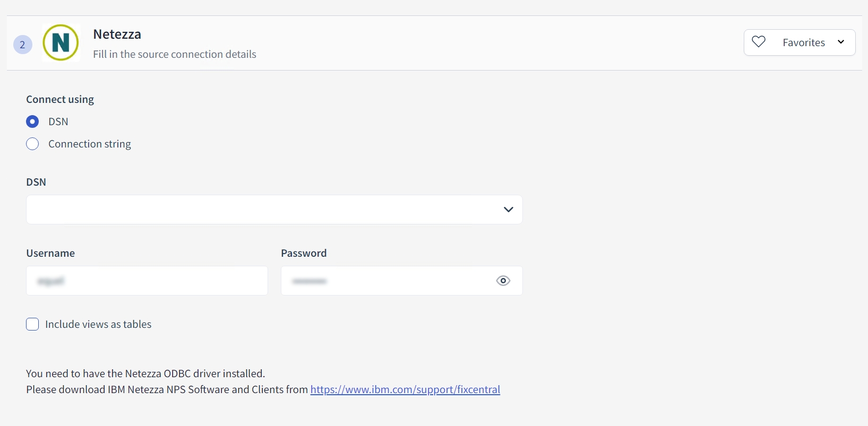Focus the Username input field
Screen dimensions: 868x426
tap(147, 281)
